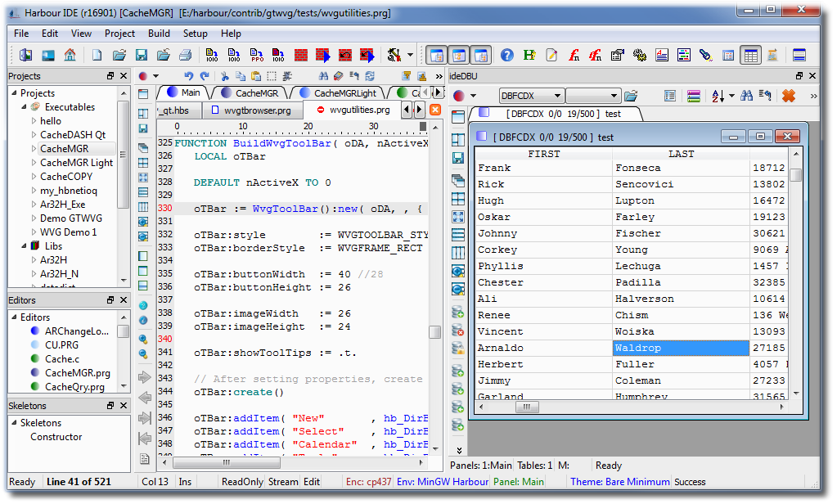Collapse the Executables tree node

pos(24,107)
